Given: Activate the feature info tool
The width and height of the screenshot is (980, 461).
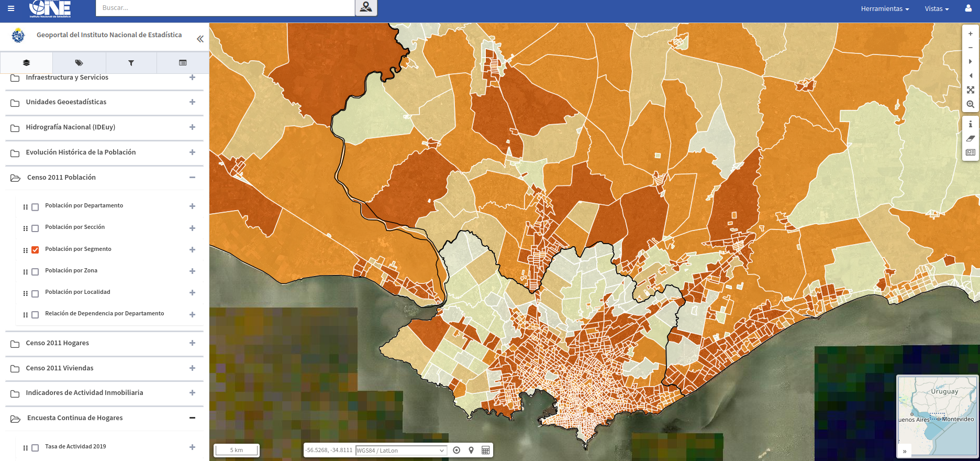Looking at the screenshot, I should (x=970, y=124).
